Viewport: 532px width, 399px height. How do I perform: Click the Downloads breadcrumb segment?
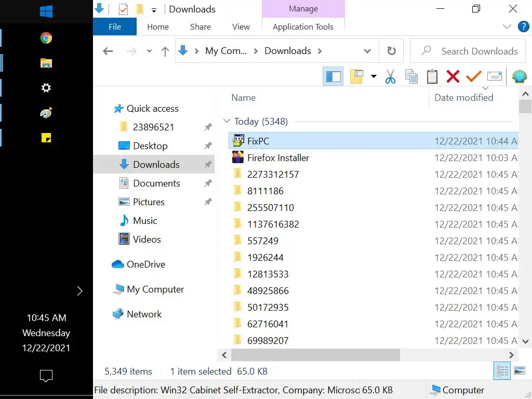click(x=288, y=51)
